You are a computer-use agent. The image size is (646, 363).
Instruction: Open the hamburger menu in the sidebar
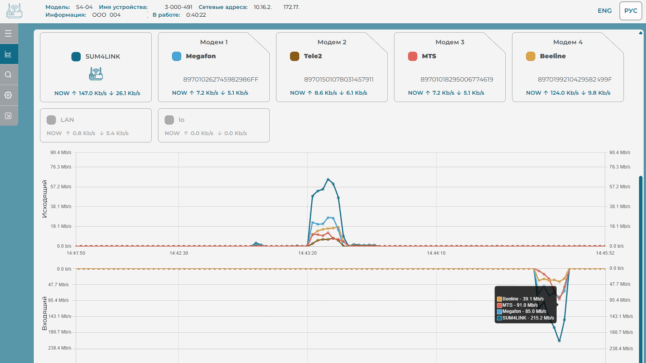8,33
